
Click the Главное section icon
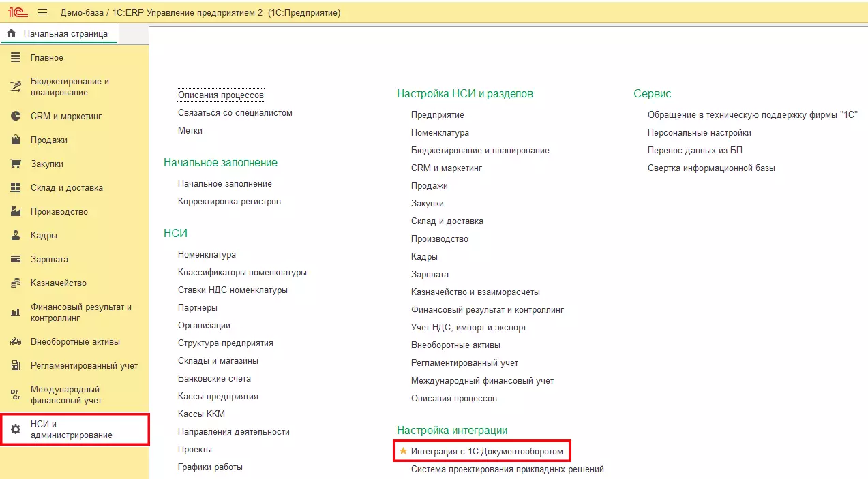(16, 58)
